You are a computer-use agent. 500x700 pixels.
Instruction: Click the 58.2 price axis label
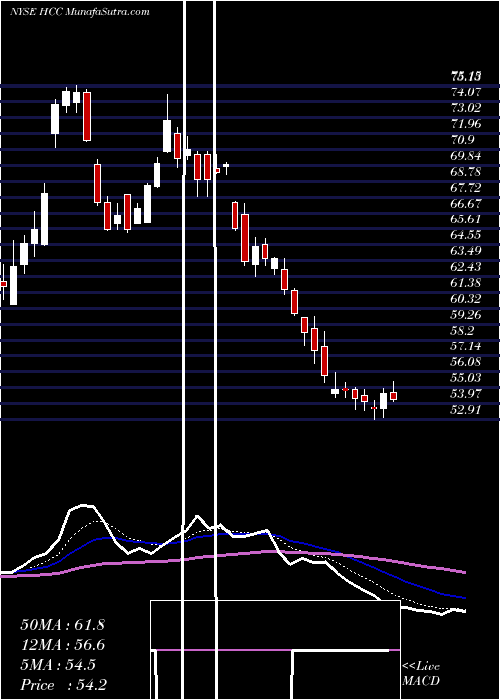pos(462,330)
